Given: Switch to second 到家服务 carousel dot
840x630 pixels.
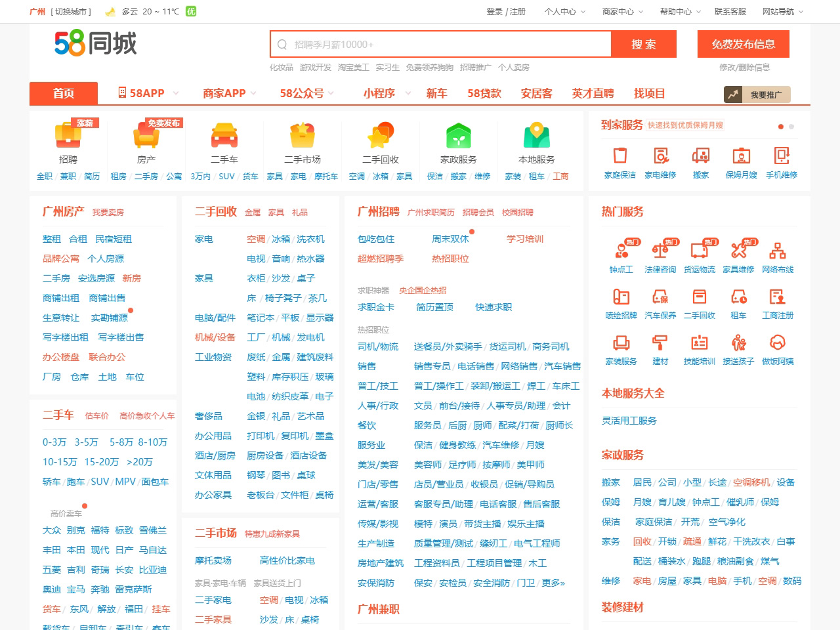Looking at the screenshot, I should coord(791,127).
